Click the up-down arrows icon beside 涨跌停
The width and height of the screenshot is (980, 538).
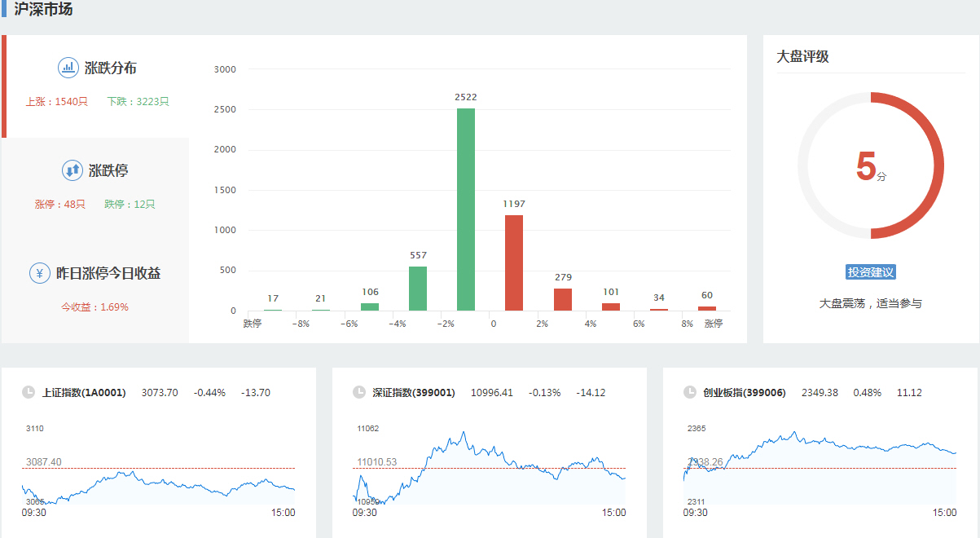[x=73, y=170]
